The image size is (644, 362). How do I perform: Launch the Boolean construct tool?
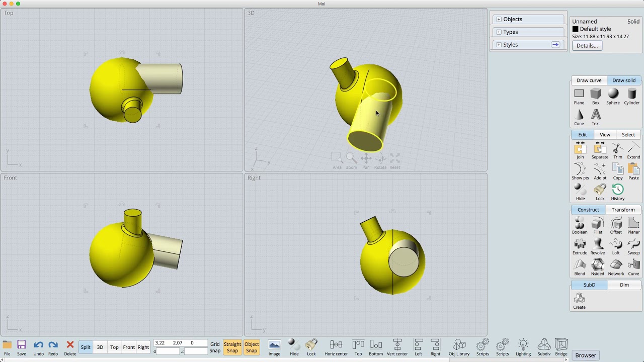tap(580, 226)
